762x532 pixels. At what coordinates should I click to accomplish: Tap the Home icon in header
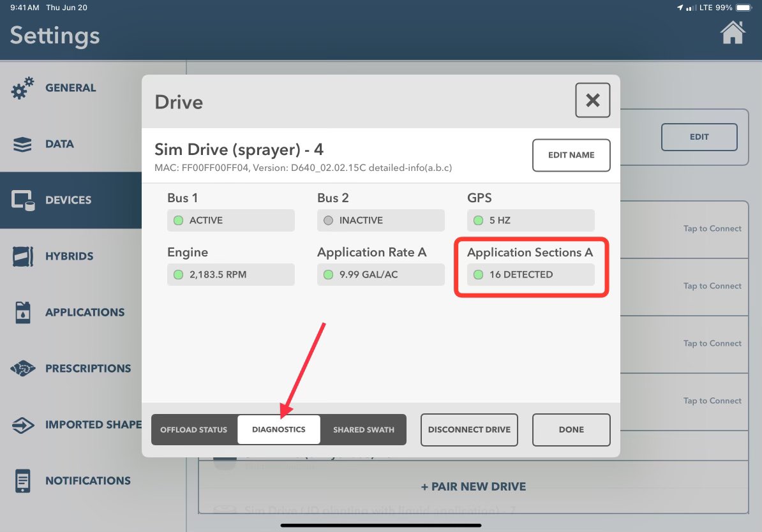point(733,33)
